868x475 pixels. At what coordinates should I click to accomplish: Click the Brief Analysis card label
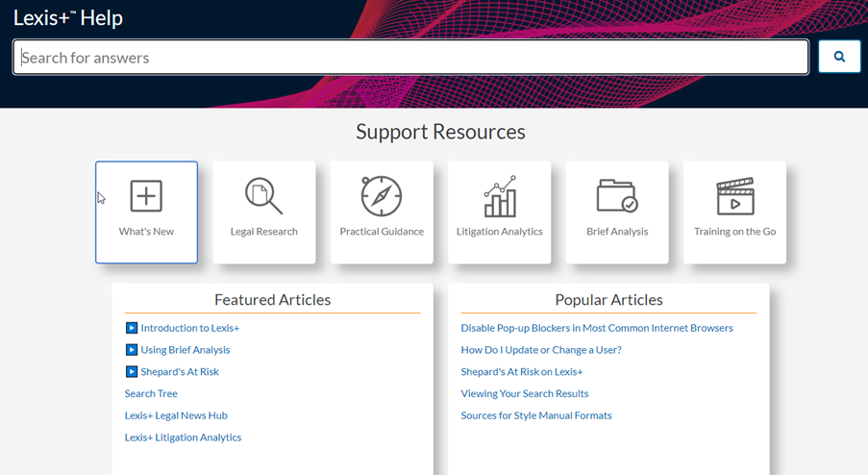pyautogui.click(x=617, y=232)
